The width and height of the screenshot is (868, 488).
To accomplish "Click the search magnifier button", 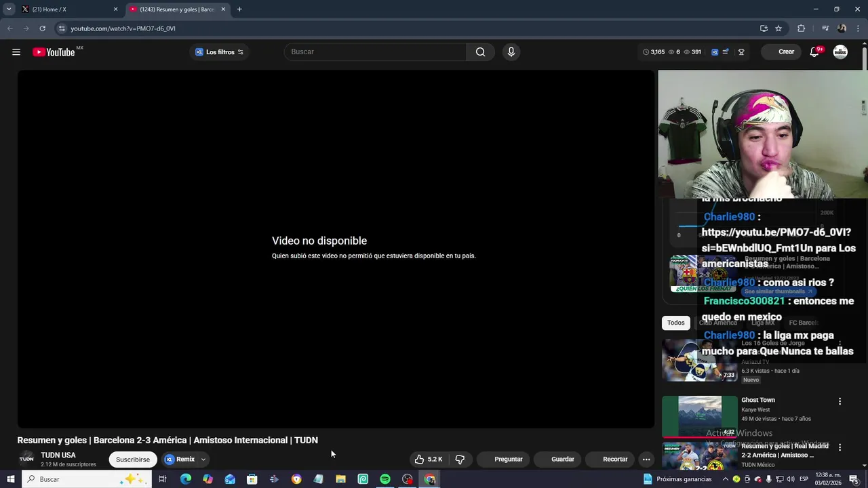I will (x=480, y=52).
